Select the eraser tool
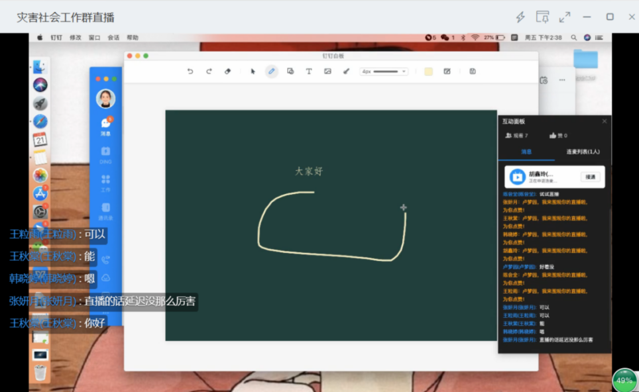The height and width of the screenshot is (392, 639). coord(227,71)
